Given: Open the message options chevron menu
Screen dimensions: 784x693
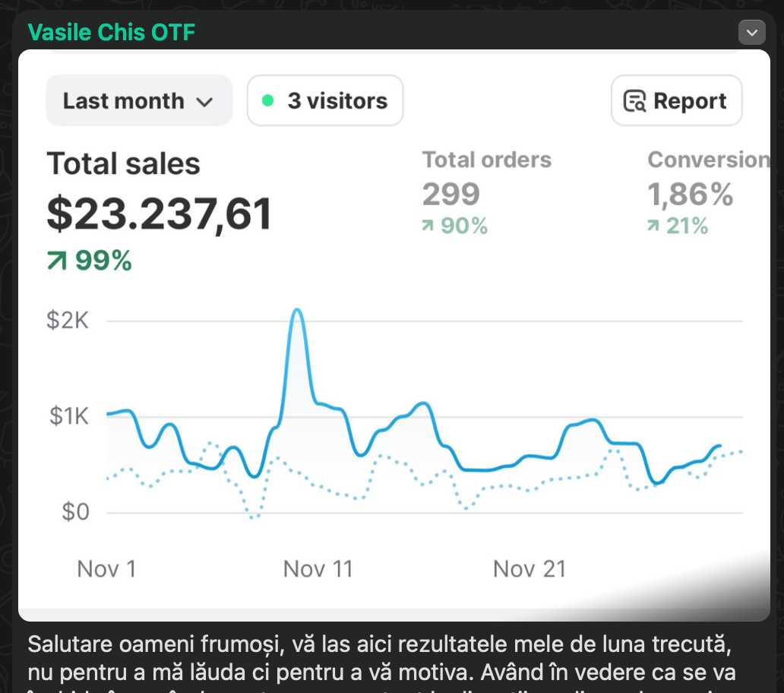Looking at the screenshot, I should click(751, 33).
